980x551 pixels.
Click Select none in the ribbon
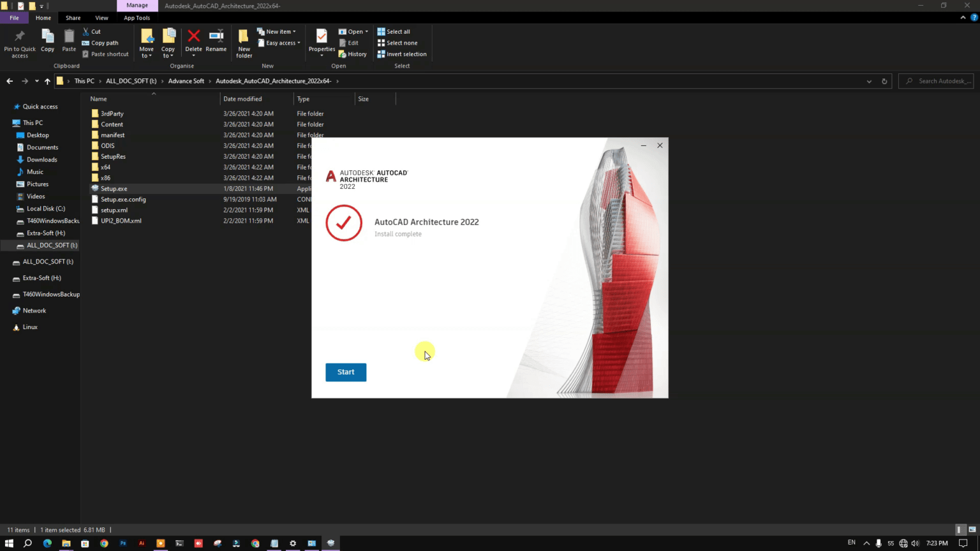[x=398, y=42]
